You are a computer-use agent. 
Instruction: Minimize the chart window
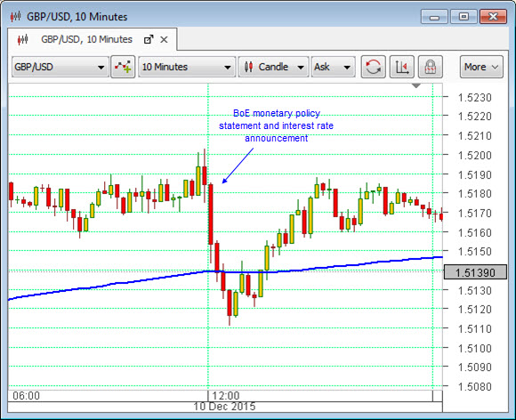pos(434,17)
